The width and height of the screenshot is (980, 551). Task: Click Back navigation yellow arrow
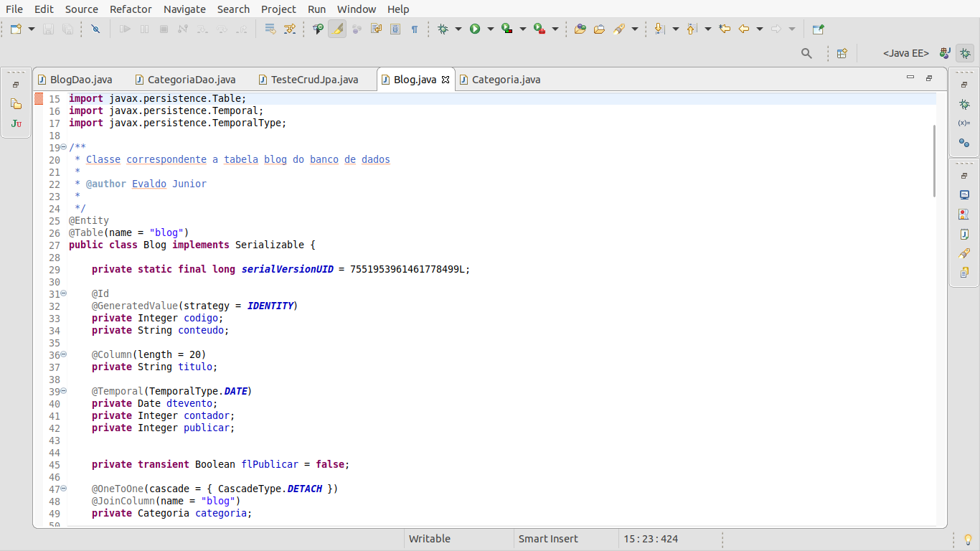(x=744, y=29)
